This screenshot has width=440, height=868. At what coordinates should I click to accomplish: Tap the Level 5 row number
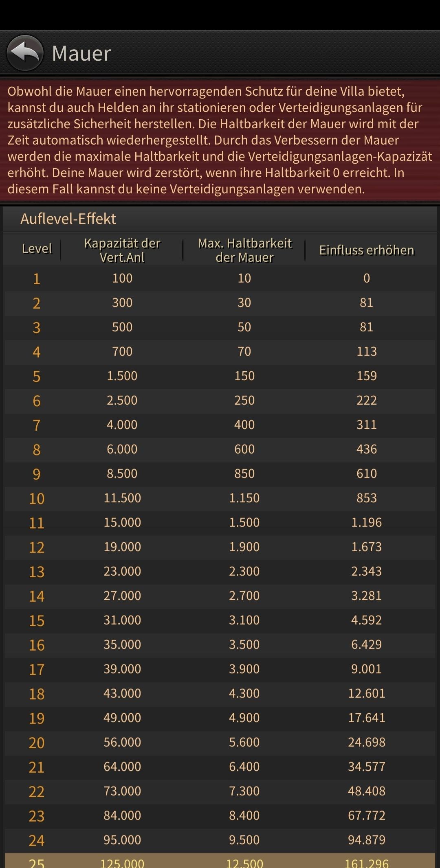pyautogui.click(x=37, y=376)
